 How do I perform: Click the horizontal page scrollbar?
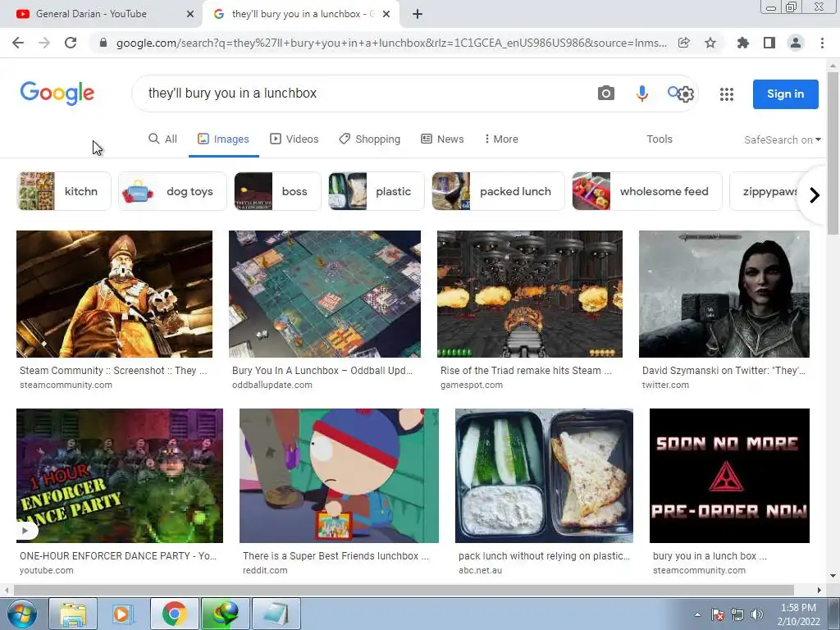404,590
